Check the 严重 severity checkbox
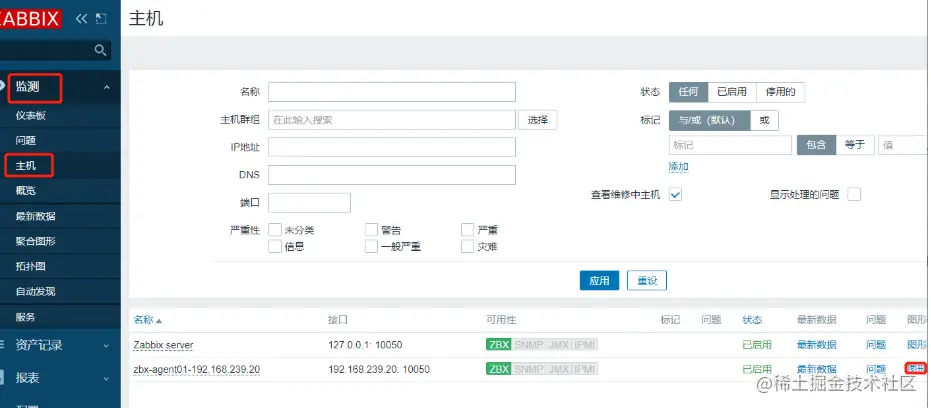 point(467,230)
